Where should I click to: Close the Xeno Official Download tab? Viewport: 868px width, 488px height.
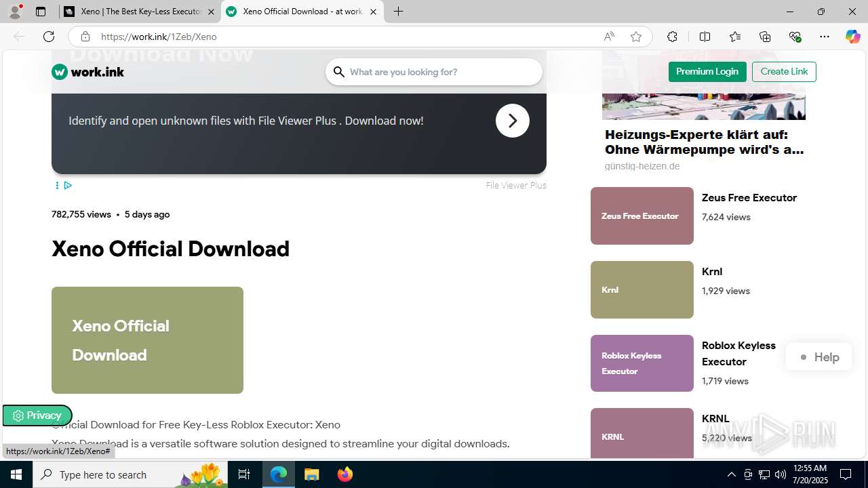coord(373,12)
